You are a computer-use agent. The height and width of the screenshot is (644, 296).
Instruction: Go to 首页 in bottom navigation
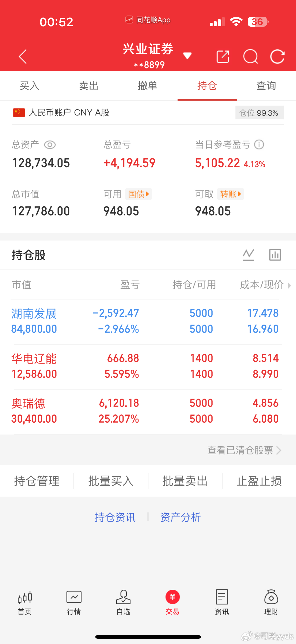(x=25, y=602)
